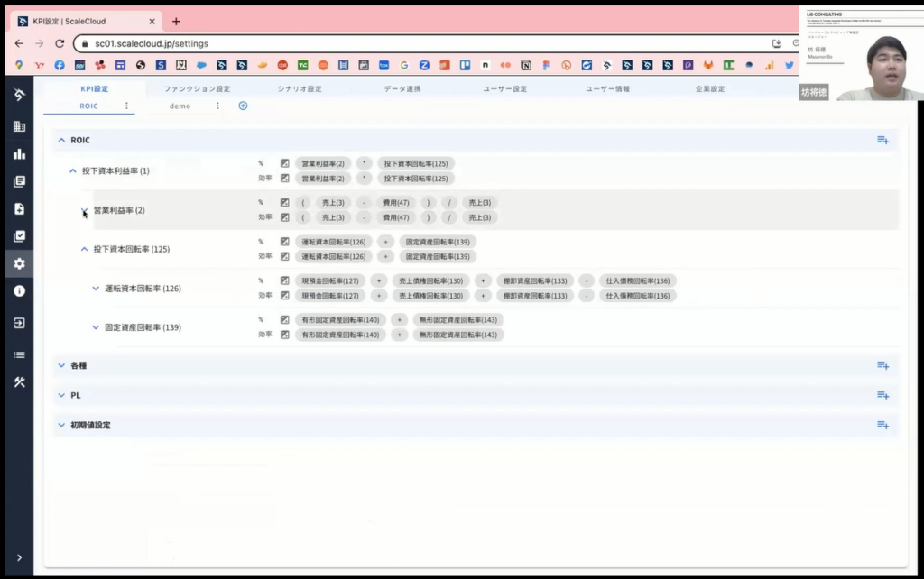Click the wrench tools icon in the sidebar
This screenshot has width=924, height=579.
point(19,381)
